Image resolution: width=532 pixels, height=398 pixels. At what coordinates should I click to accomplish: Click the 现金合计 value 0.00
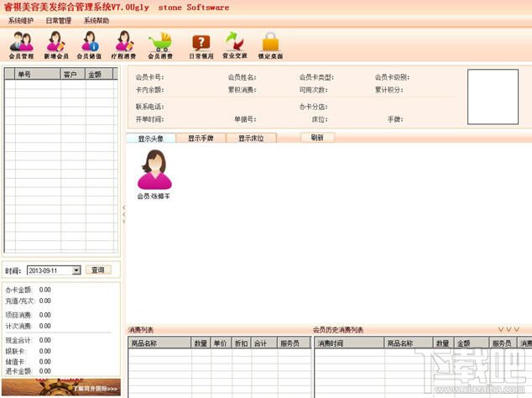pos(45,340)
